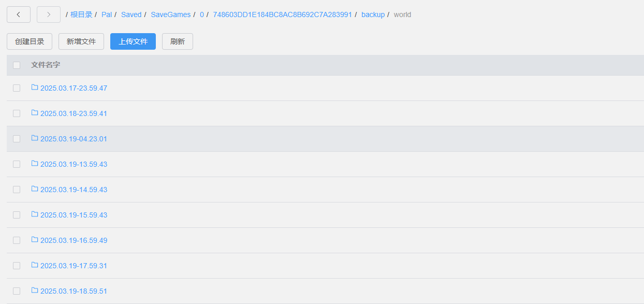Open folder 2025.03.19-04.23.01
Viewport: 644px width, 304px height.
point(74,139)
